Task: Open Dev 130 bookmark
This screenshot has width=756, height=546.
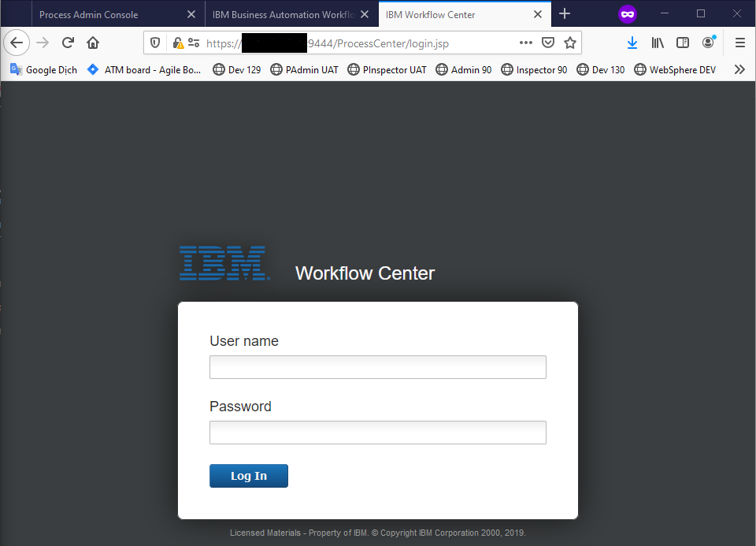Action: (601, 69)
